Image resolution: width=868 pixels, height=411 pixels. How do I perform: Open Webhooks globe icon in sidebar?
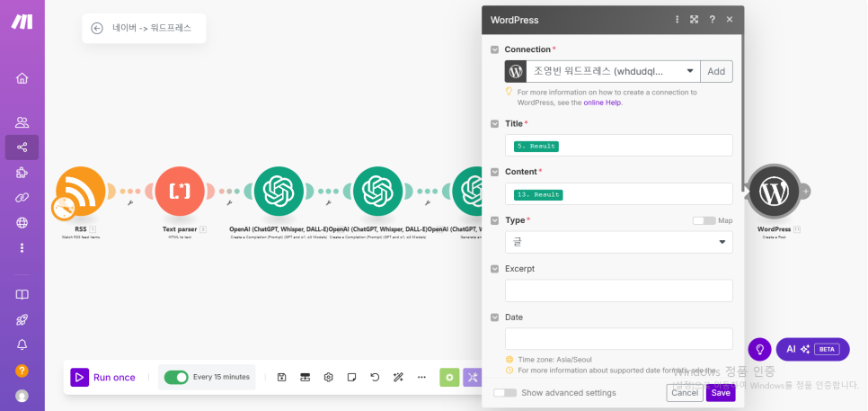[22, 223]
